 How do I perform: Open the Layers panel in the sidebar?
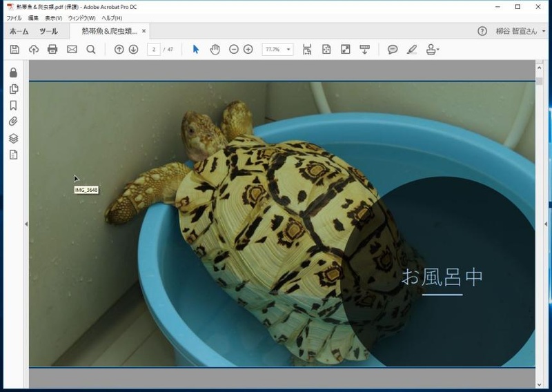13,139
